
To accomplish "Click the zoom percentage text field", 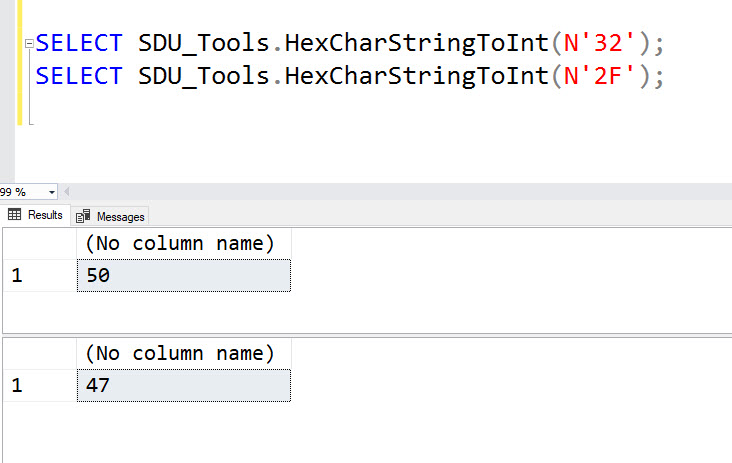I will point(23,192).
